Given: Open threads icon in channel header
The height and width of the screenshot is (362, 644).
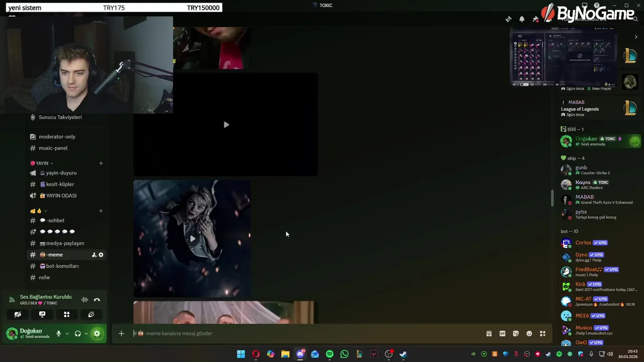Looking at the screenshot, I should coord(508,19).
